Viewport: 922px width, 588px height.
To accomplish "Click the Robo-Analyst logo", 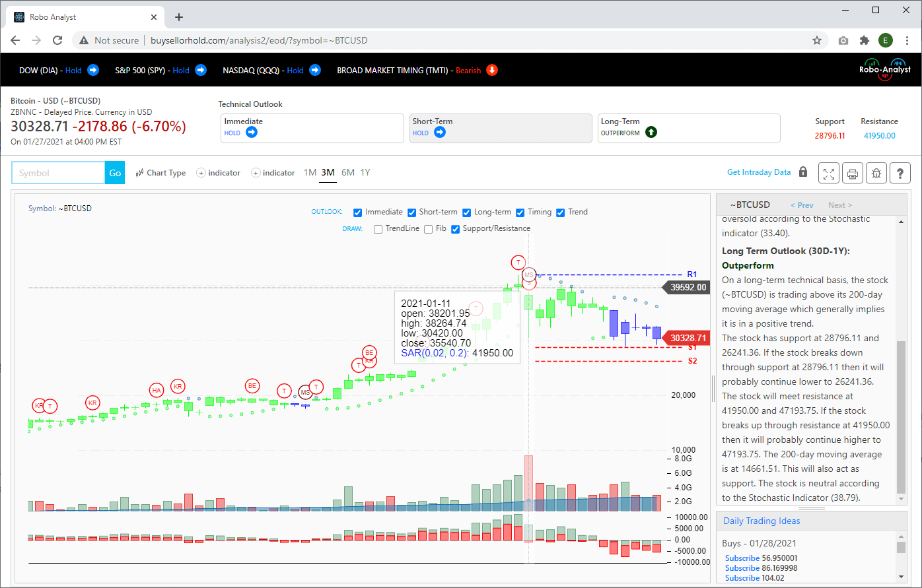I will 884,69.
